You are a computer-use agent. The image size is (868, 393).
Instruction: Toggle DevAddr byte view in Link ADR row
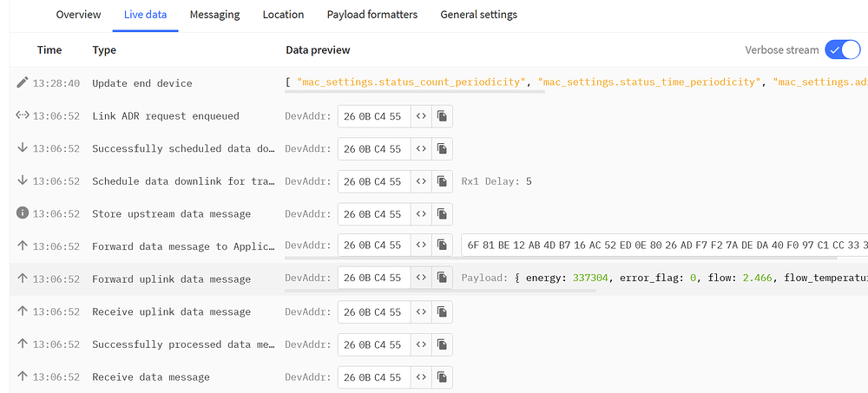point(420,116)
